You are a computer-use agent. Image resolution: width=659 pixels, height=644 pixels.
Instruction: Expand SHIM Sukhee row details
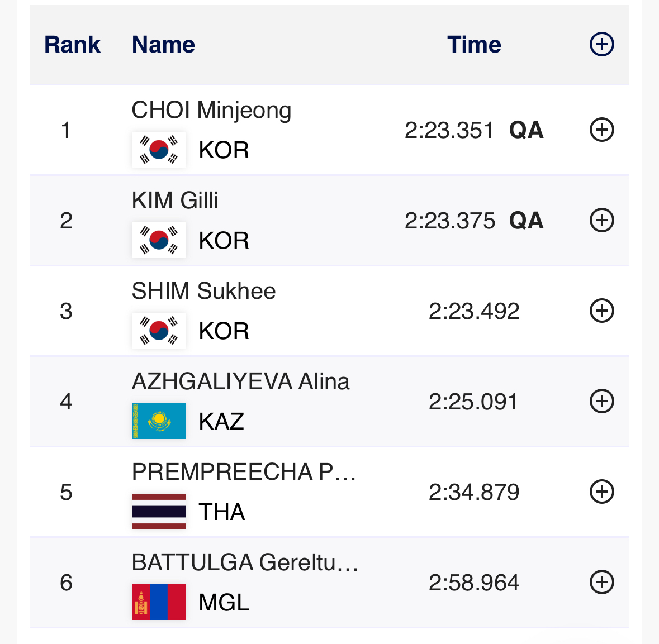point(602,311)
